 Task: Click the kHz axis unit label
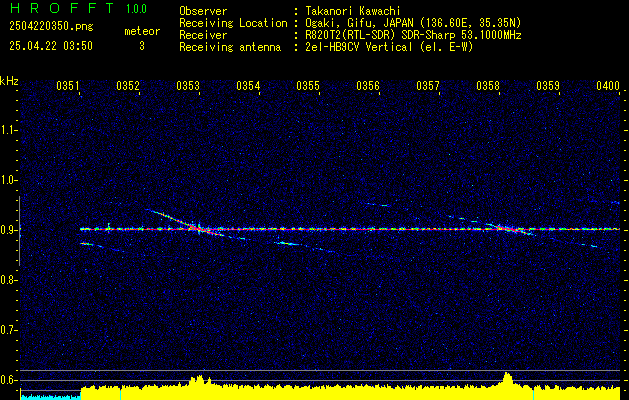[9, 81]
